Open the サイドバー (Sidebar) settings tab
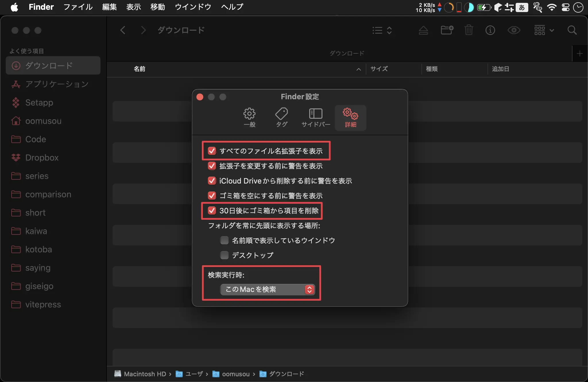 [316, 118]
